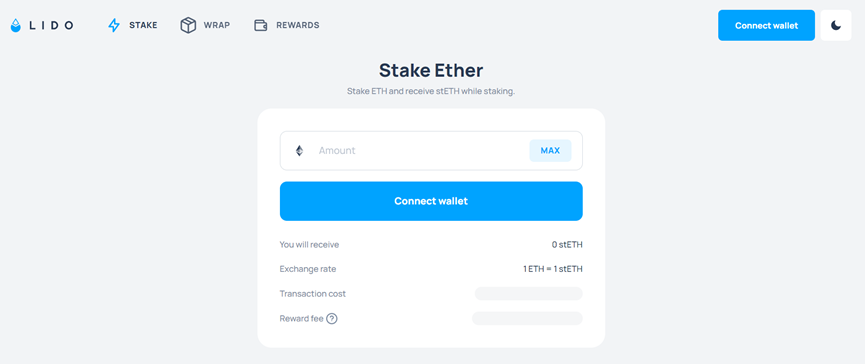Click the lightning bolt Stake icon
This screenshot has height=364, width=865.
click(x=114, y=25)
